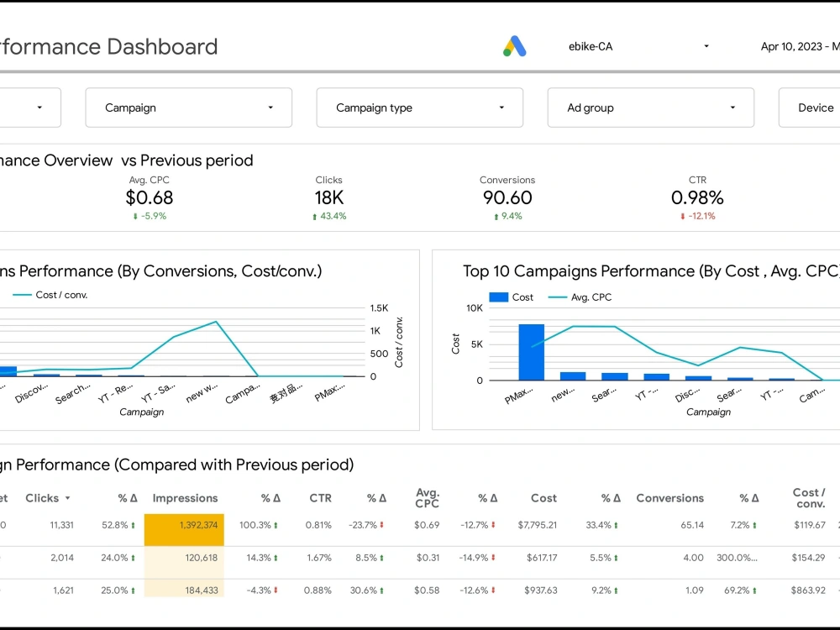The width and height of the screenshot is (840, 630).
Task: Click the YT - Sa... campaign axis label
Action: coord(158,393)
